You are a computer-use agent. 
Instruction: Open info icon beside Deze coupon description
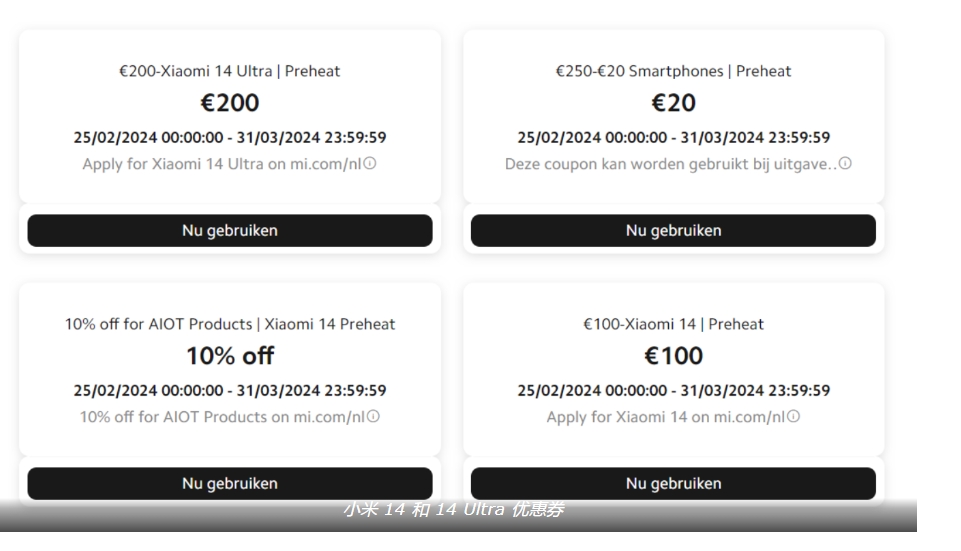point(845,163)
